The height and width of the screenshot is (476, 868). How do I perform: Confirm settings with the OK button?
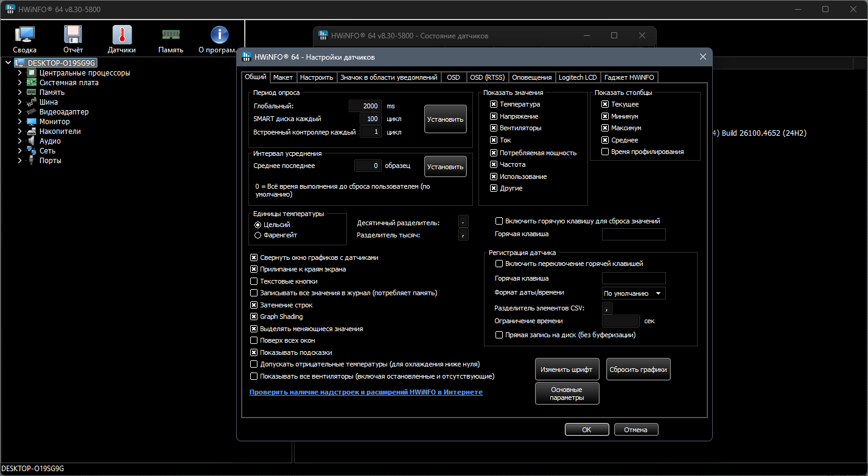click(x=587, y=430)
